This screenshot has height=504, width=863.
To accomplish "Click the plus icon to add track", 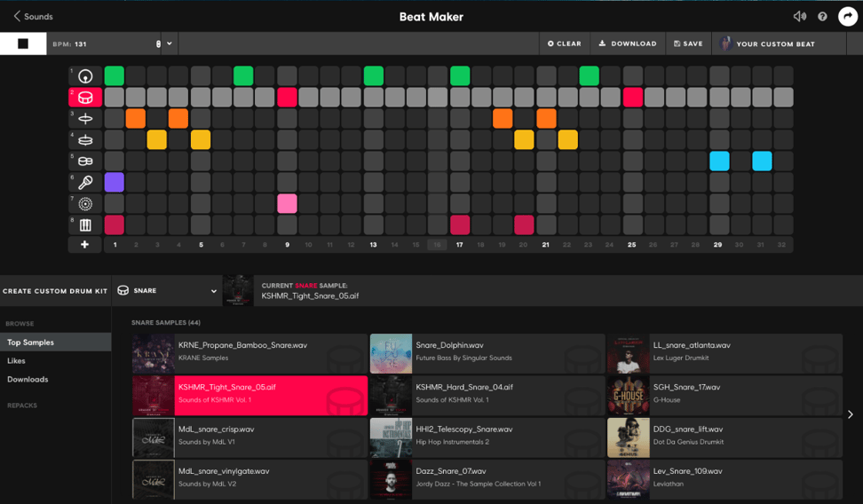I will (x=85, y=245).
